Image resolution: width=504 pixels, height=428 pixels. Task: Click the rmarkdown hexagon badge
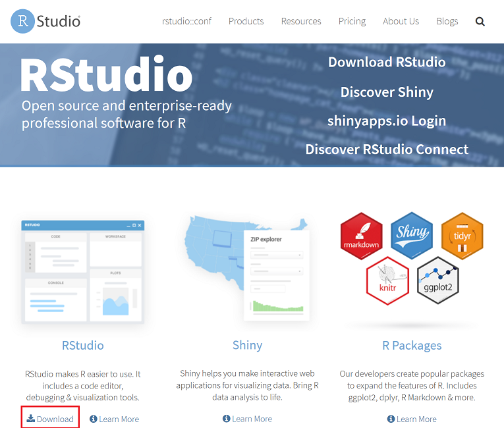pyautogui.click(x=361, y=236)
